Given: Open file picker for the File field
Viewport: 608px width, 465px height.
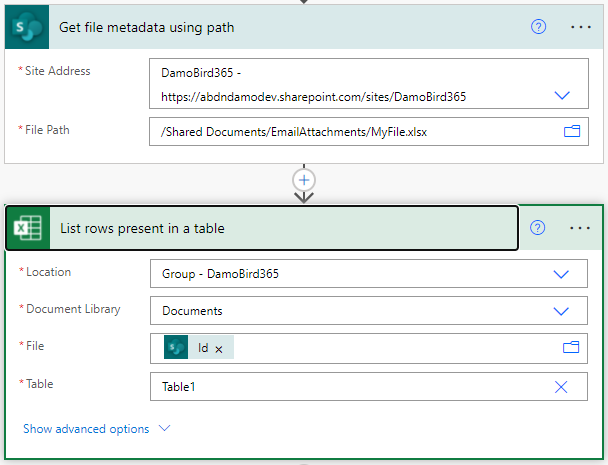Looking at the screenshot, I should click(x=571, y=347).
